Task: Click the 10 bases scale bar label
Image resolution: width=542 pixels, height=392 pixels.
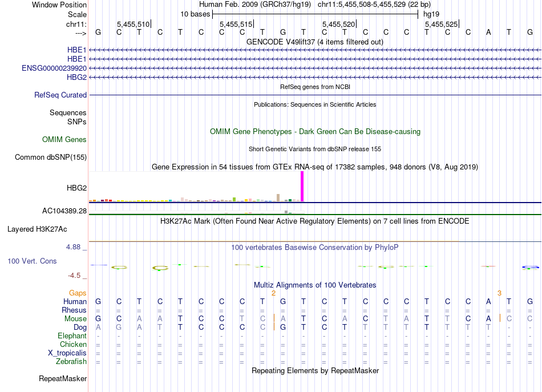Action: pyautogui.click(x=195, y=14)
